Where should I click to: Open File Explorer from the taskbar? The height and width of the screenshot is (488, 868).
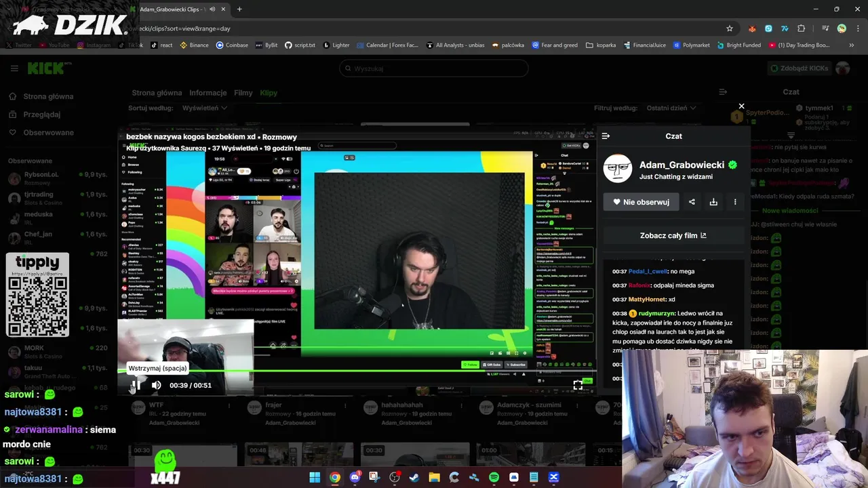click(x=434, y=477)
